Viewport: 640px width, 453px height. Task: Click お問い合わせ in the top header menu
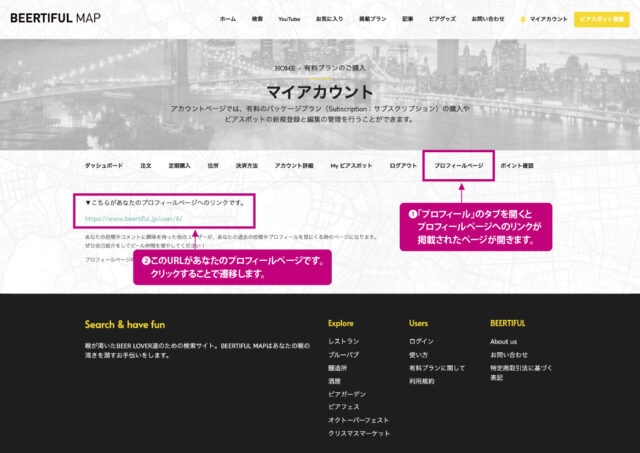point(488,19)
